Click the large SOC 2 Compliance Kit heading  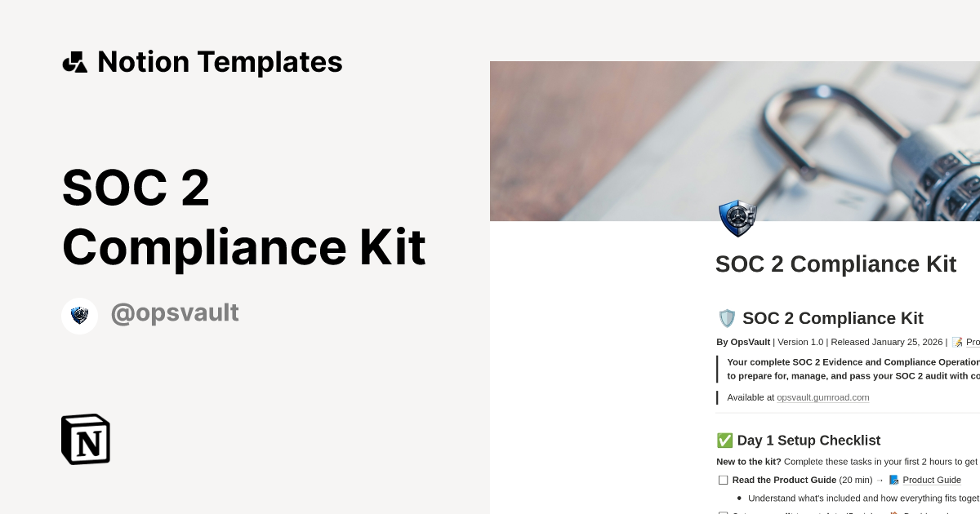(244, 217)
